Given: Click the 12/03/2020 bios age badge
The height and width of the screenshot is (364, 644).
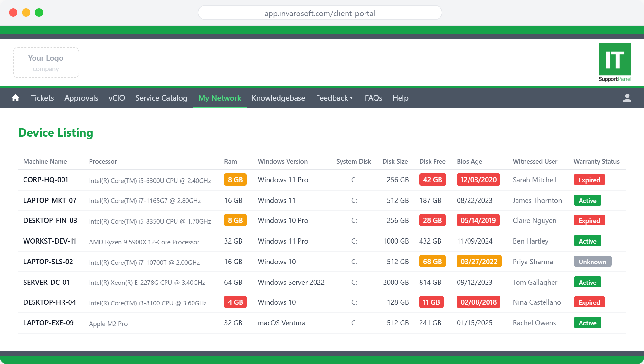Looking at the screenshot, I should (x=478, y=180).
